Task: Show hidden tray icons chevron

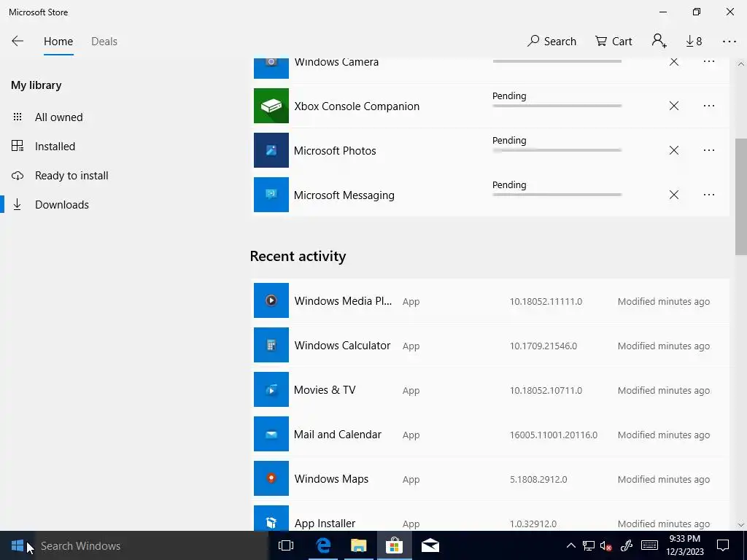Action: [x=570, y=545]
